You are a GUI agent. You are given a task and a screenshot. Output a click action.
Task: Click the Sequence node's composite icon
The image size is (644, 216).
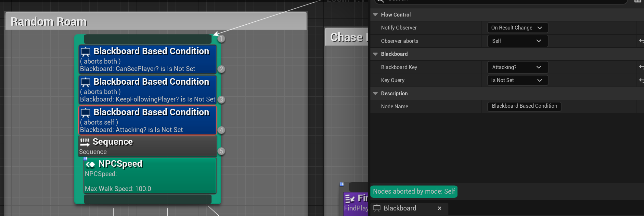tap(85, 142)
